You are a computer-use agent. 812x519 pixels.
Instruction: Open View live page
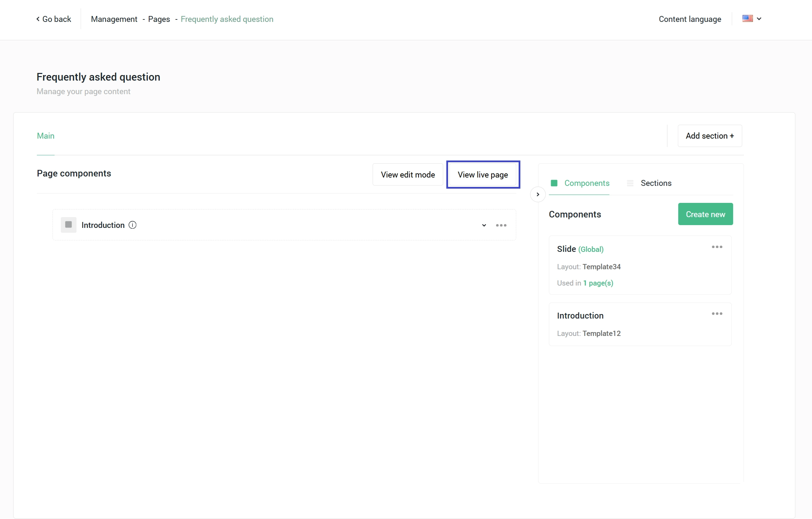[x=482, y=175]
